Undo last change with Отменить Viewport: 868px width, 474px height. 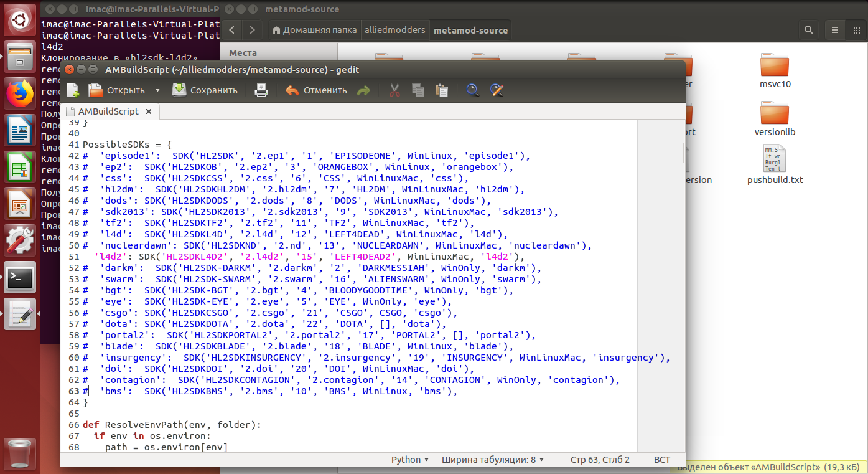[316, 90]
